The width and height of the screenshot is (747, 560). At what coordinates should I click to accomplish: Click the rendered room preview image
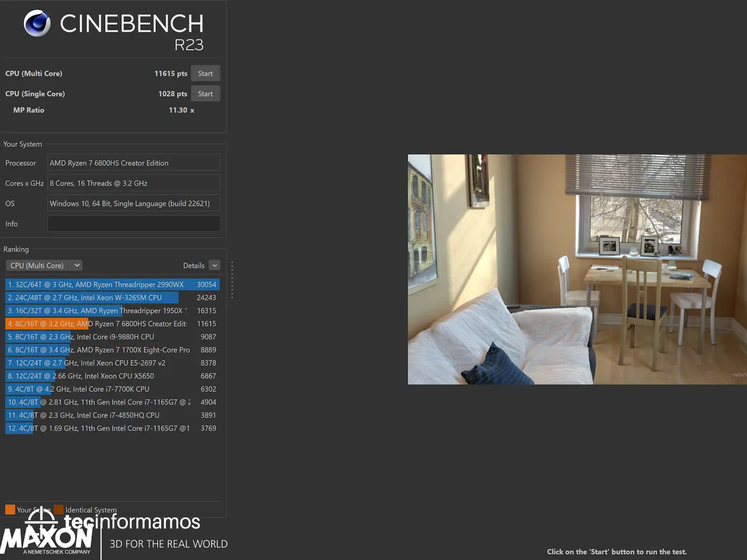(x=577, y=269)
